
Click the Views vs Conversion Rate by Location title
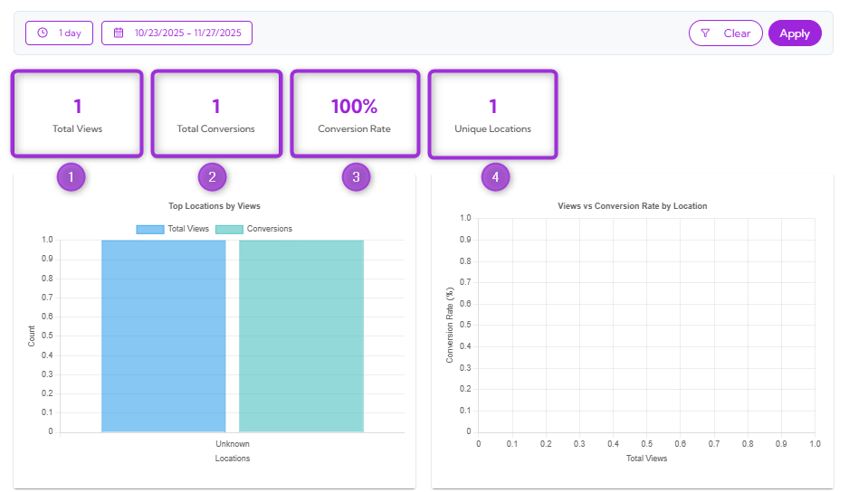coord(632,206)
